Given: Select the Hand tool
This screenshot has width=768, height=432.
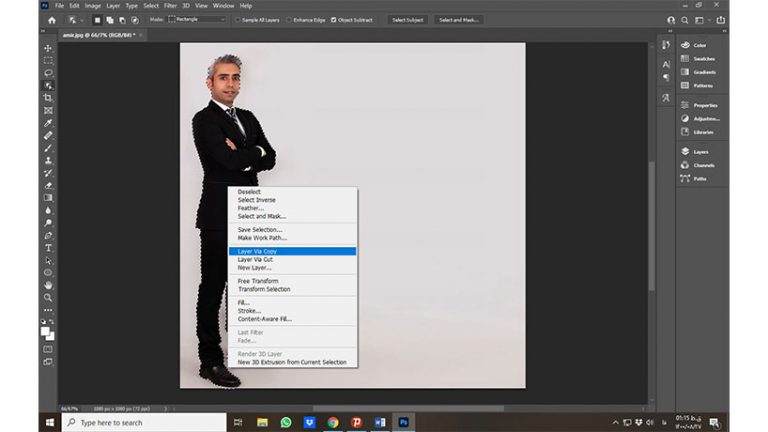Looking at the screenshot, I should 48,285.
